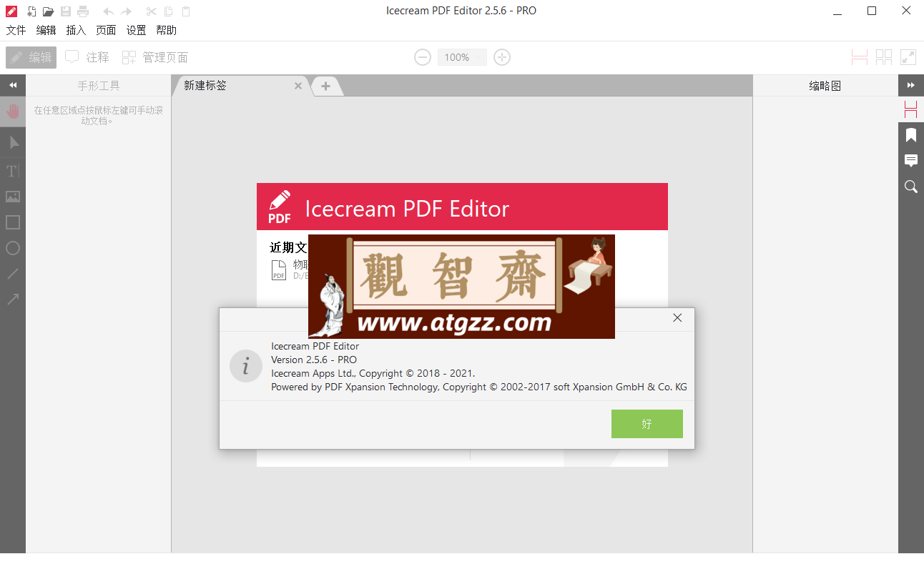
Task: Open the comments panel icon
Action: 911,161
